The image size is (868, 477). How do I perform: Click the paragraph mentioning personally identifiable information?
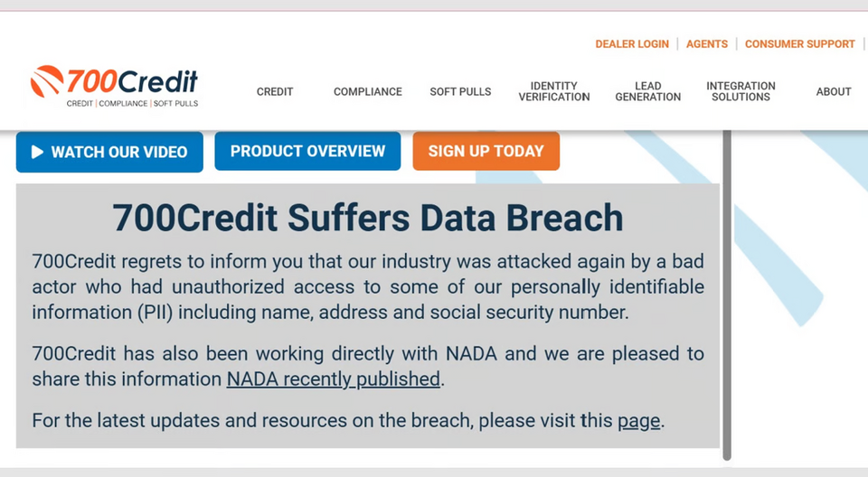click(x=368, y=287)
